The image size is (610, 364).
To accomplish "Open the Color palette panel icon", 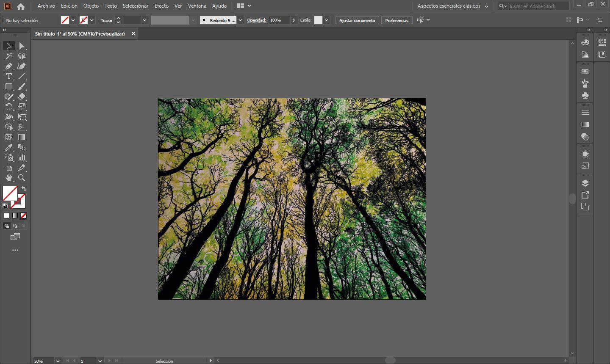I will 585,42.
